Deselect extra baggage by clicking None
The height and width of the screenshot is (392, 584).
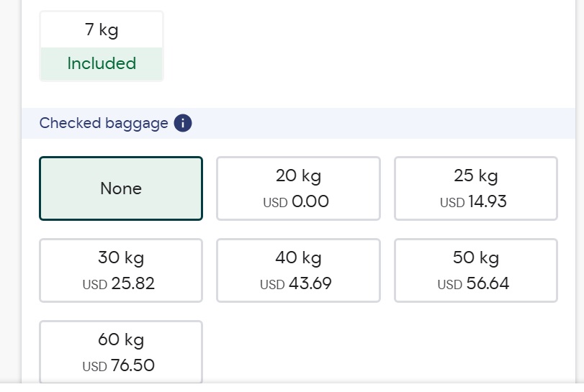[x=121, y=188]
